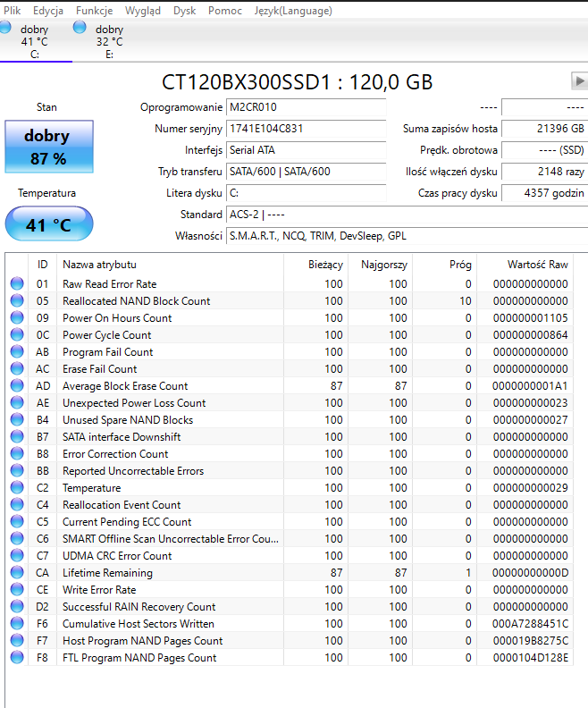Screen dimensions: 588x708
Task: Select the Average Block Erase Count name
Action: point(125,386)
